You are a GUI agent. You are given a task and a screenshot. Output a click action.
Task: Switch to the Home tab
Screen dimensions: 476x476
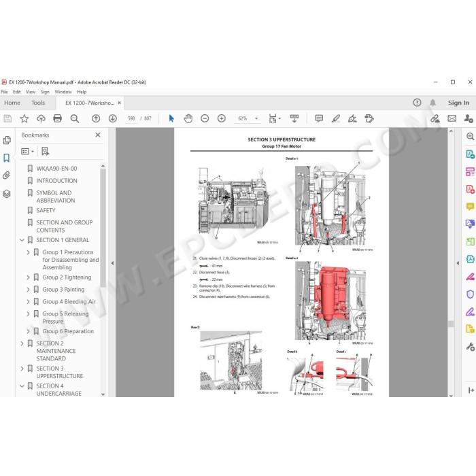click(12, 103)
